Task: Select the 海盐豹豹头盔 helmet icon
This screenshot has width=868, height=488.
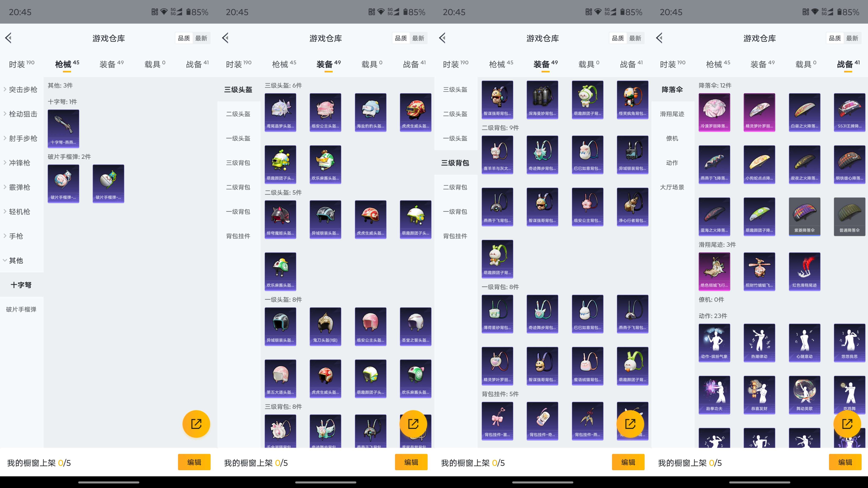Action: coord(370,112)
